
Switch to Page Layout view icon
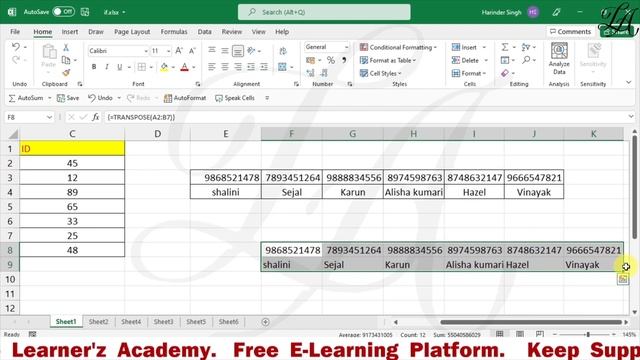point(520,334)
